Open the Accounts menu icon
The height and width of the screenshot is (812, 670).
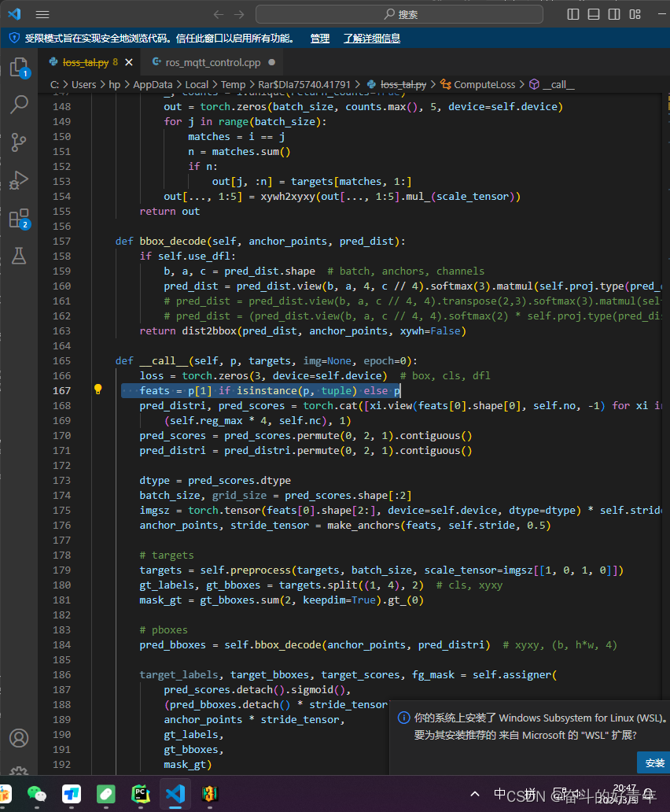(19, 738)
